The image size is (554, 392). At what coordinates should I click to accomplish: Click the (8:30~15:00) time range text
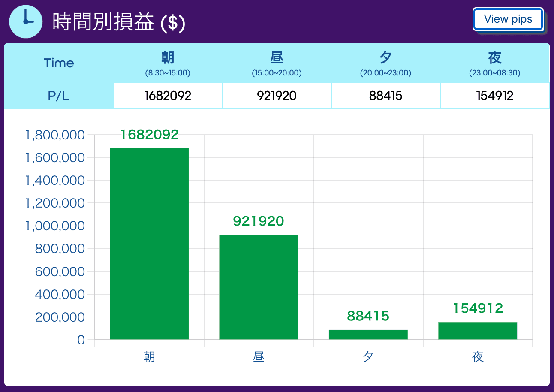click(x=168, y=73)
